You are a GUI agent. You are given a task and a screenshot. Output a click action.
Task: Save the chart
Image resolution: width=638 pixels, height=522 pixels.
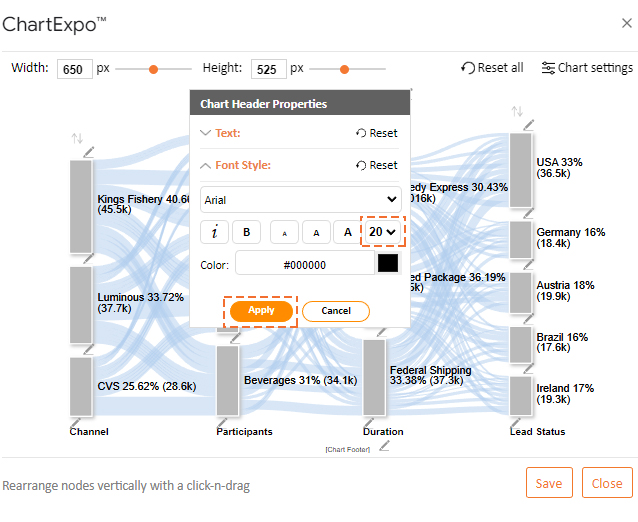(x=548, y=483)
